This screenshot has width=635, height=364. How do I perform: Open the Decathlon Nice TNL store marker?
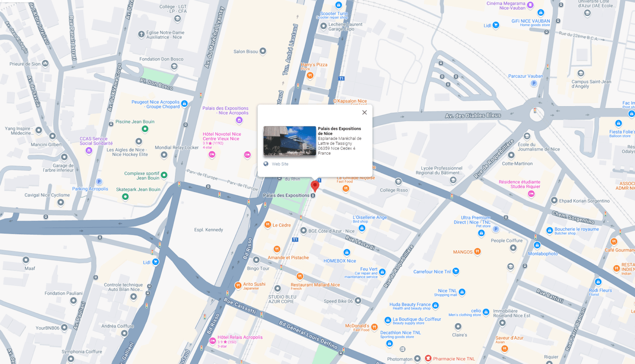pyautogui.click(x=389, y=343)
